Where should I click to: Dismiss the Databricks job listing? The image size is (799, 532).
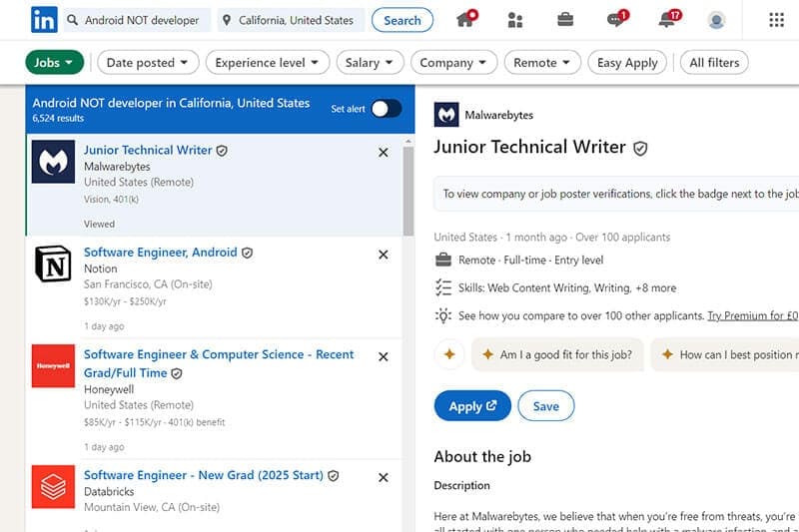tap(384, 477)
